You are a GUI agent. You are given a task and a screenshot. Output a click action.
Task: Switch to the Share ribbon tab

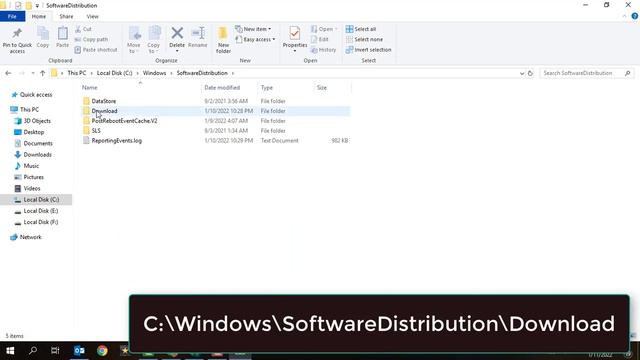point(66,16)
